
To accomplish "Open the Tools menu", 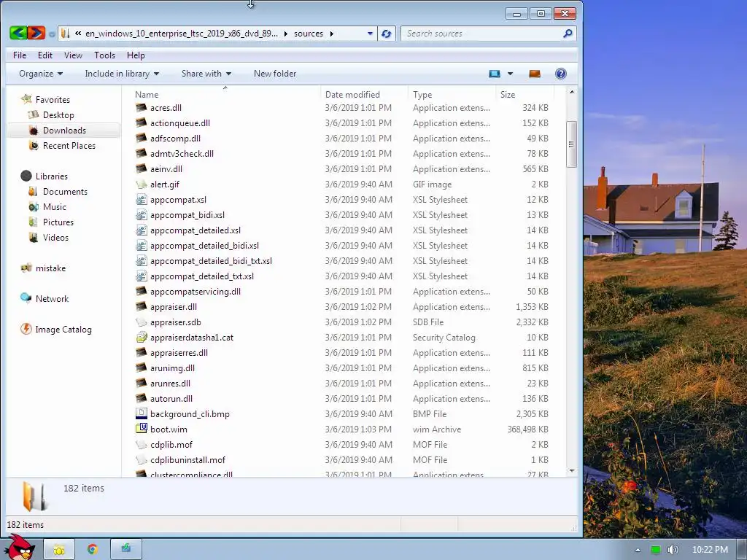I will point(105,55).
